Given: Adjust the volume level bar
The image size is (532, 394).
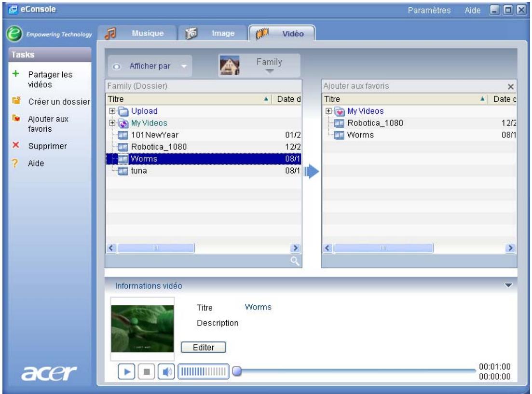Looking at the screenshot, I should [x=203, y=372].
